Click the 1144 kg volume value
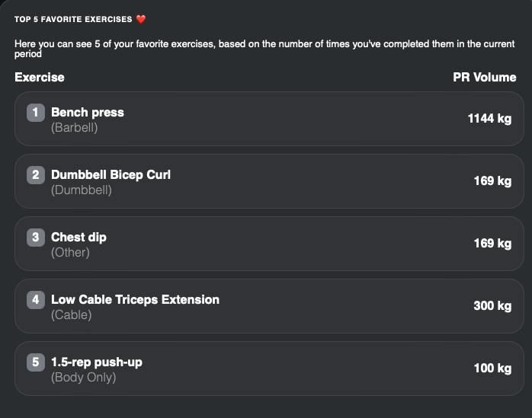 click(489, 119)
